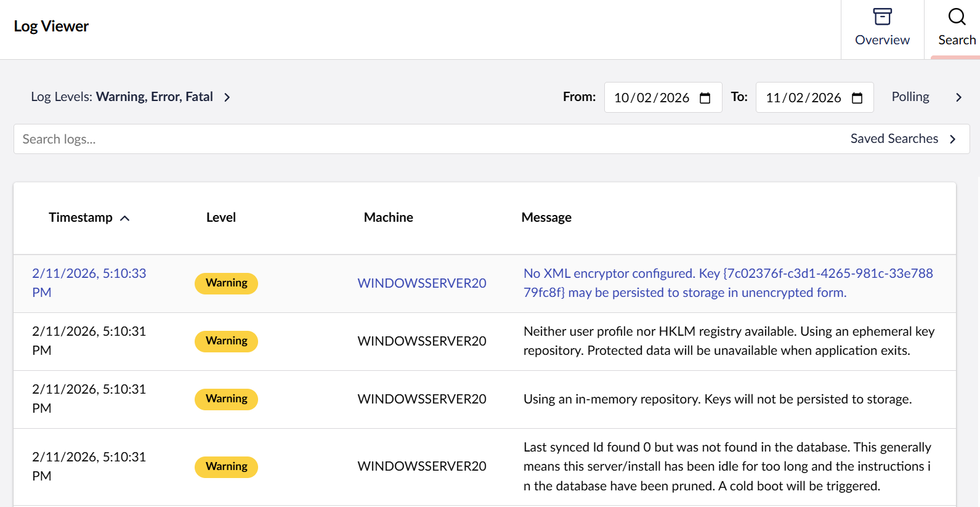
Task: Click the Level column header
Action: tap(221, 217)
